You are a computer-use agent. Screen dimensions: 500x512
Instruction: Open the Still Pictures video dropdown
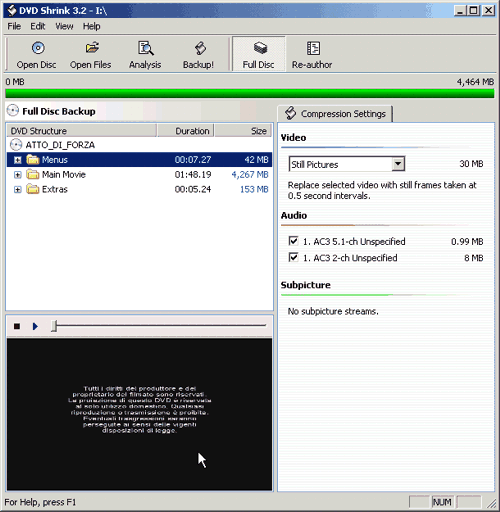tap(347, 164)
